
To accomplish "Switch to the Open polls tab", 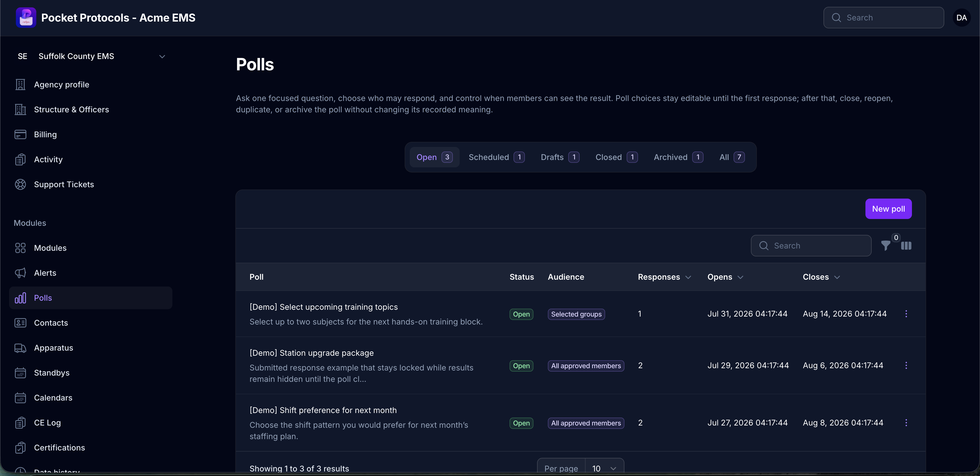I will 434,157.
